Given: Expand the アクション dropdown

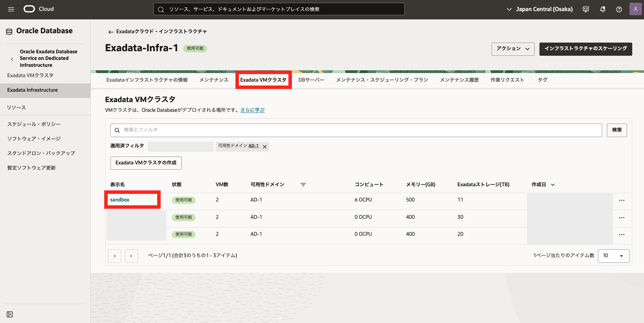Looking at the screenshot, I should [513, 49].
